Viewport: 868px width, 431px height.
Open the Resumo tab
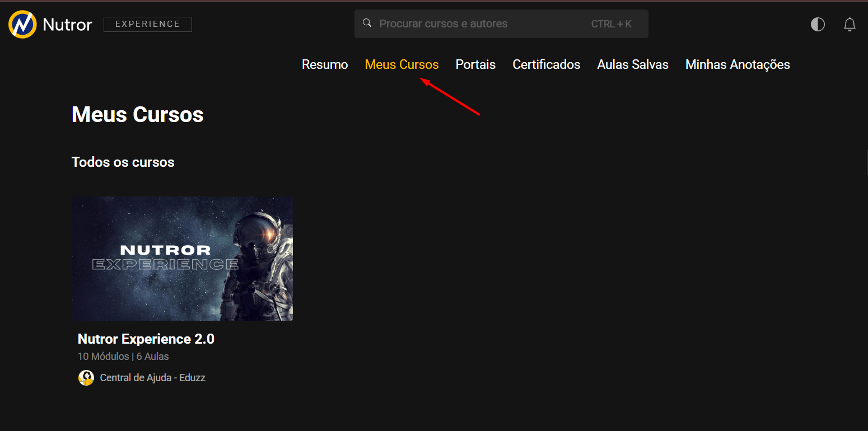pyautogui.click(x=325, y=64)
